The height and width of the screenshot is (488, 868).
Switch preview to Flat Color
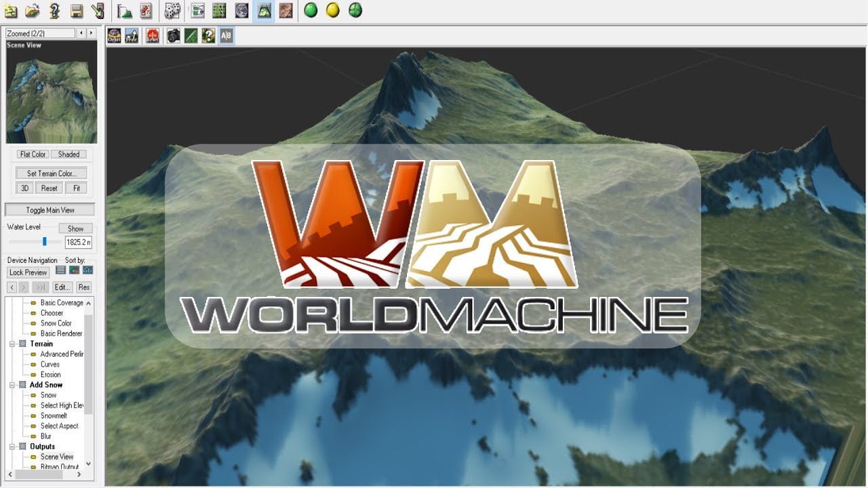click(x=33, y=155)
